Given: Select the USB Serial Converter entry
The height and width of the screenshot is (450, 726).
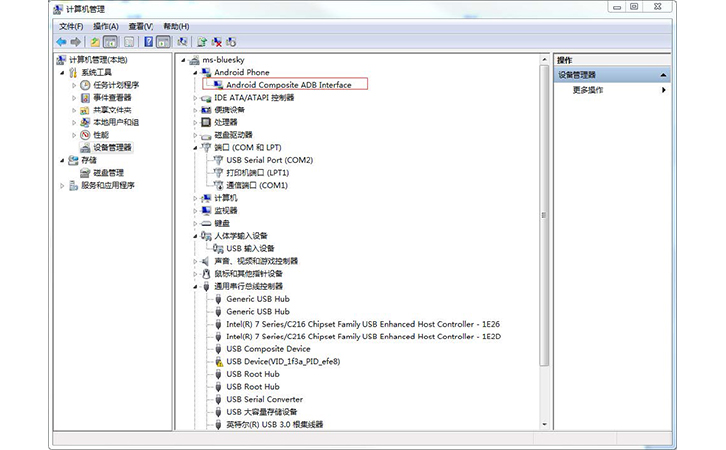Looking at the screenshot, I should [x=264, y=399].
